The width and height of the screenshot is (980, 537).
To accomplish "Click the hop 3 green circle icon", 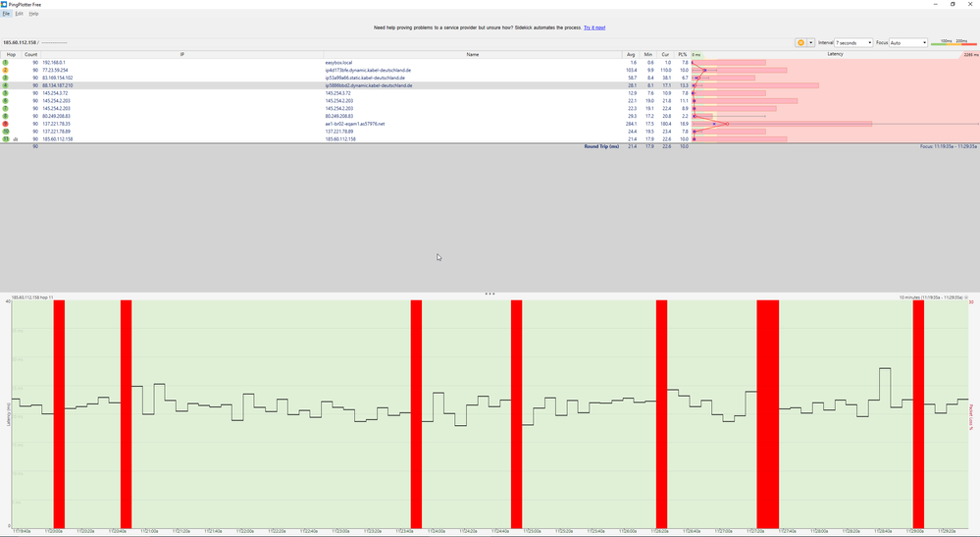I will 6,78.
